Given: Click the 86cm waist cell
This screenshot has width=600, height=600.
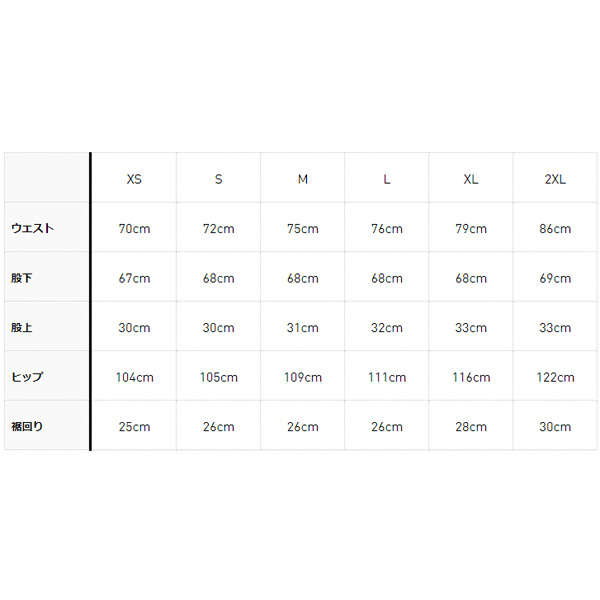Looking at the screenshot, I should pos(555,229).
